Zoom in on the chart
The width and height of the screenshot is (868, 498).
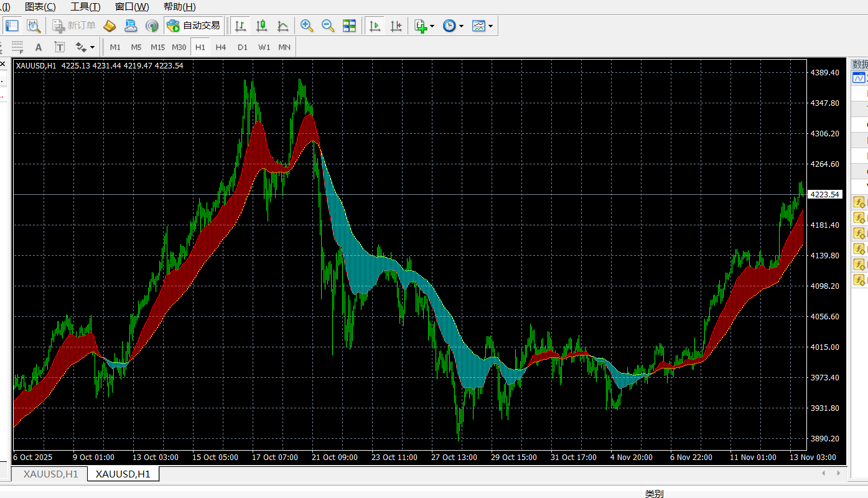(307, 26)
